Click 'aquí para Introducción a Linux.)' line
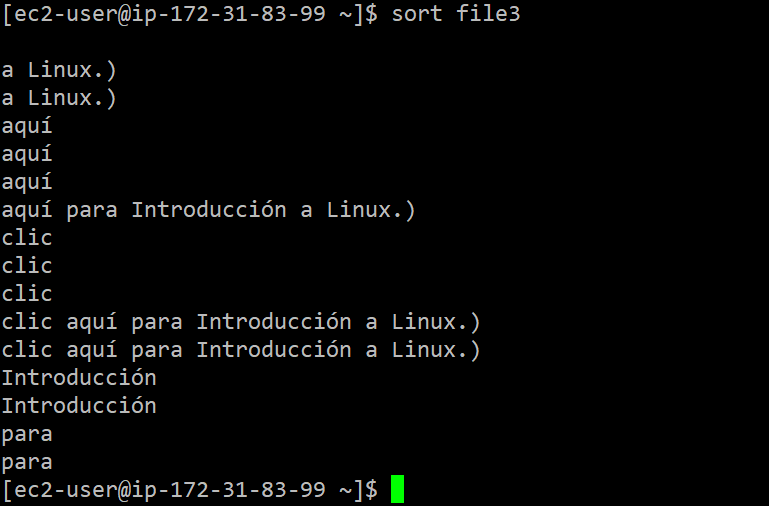Viewport: 769px width, 506px height. 208,210
